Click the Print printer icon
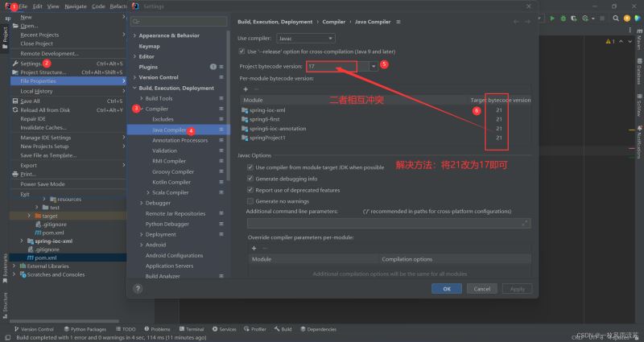 [x=15, y=174]
